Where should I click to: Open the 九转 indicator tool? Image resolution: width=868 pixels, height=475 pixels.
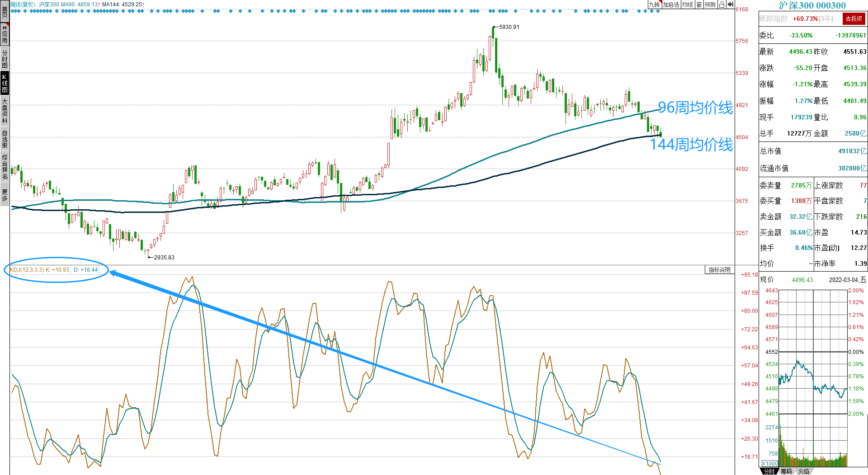[x=654, y=5]
